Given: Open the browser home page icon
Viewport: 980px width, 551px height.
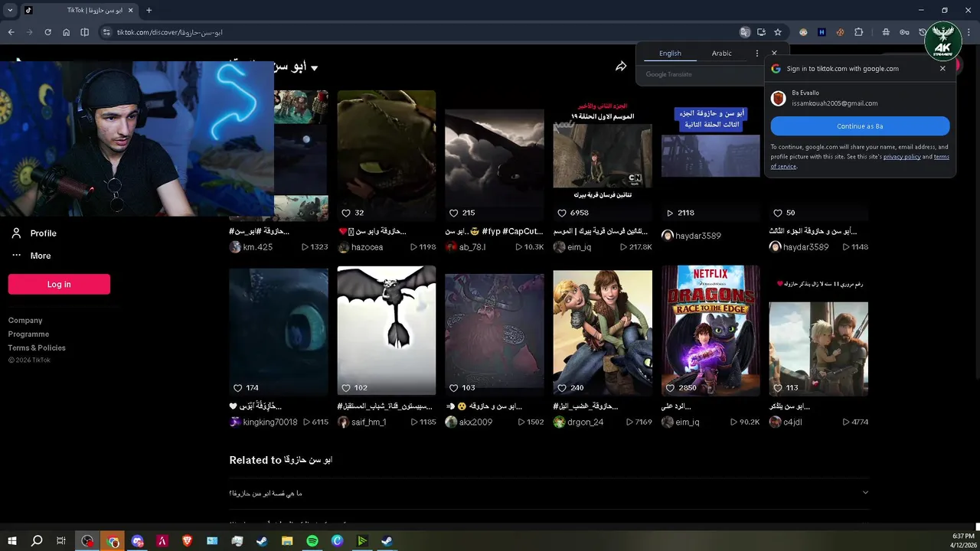Looking at the screenshot, I should 66,32.
